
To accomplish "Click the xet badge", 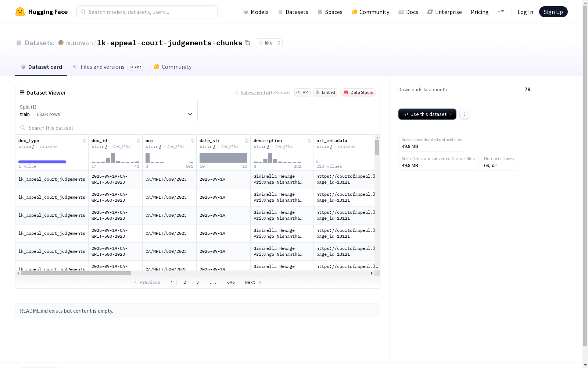I will pos(135,67).
